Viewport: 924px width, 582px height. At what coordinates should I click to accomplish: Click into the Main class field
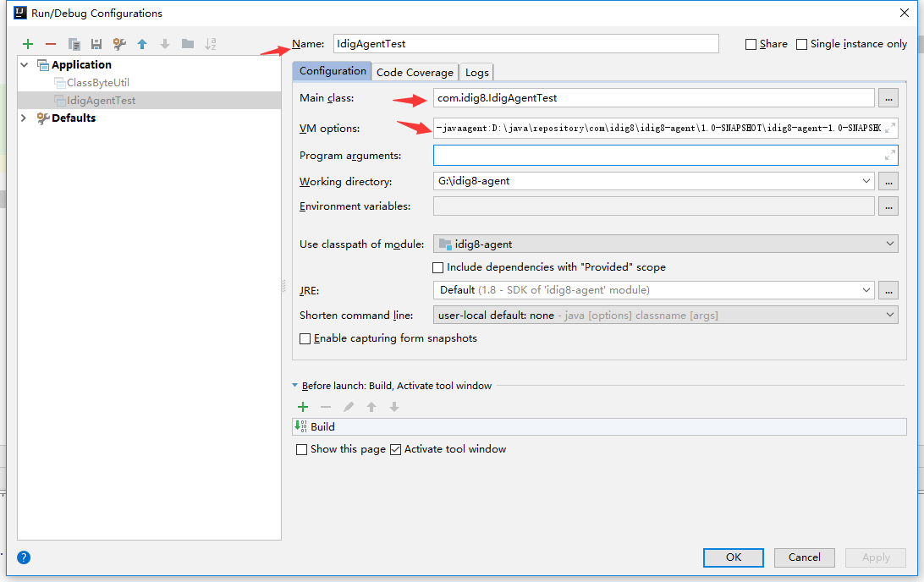point(653,98)
